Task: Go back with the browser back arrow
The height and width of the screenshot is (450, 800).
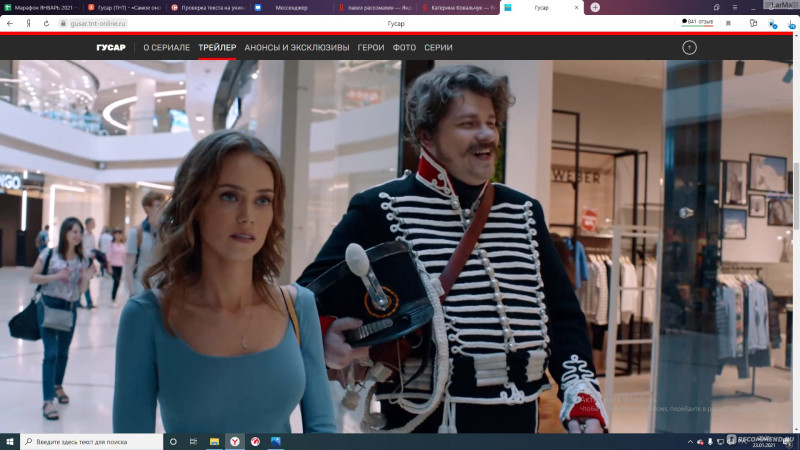Action: 10,22
